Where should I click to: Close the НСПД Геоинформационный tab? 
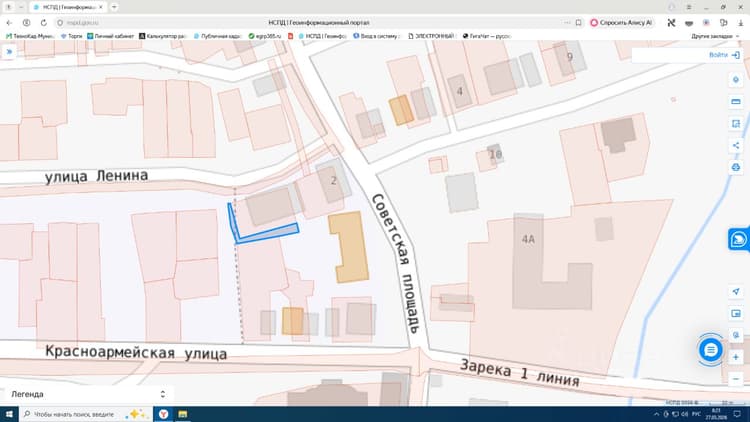(101, 7)
